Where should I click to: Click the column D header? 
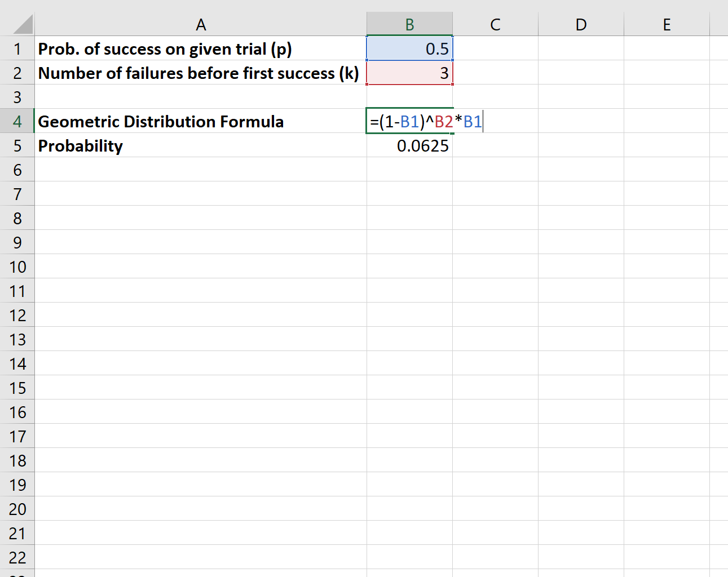pyautogui.click(x=580, y=24)
